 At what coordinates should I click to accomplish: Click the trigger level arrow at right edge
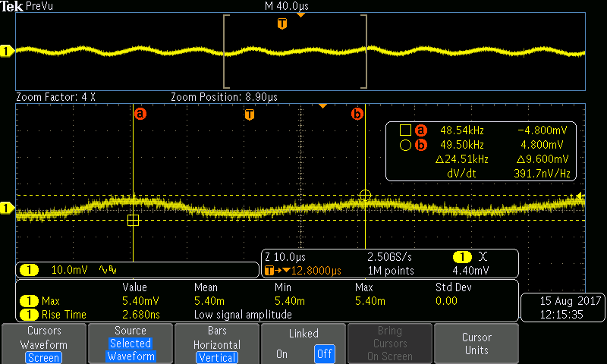coord(580,196)
